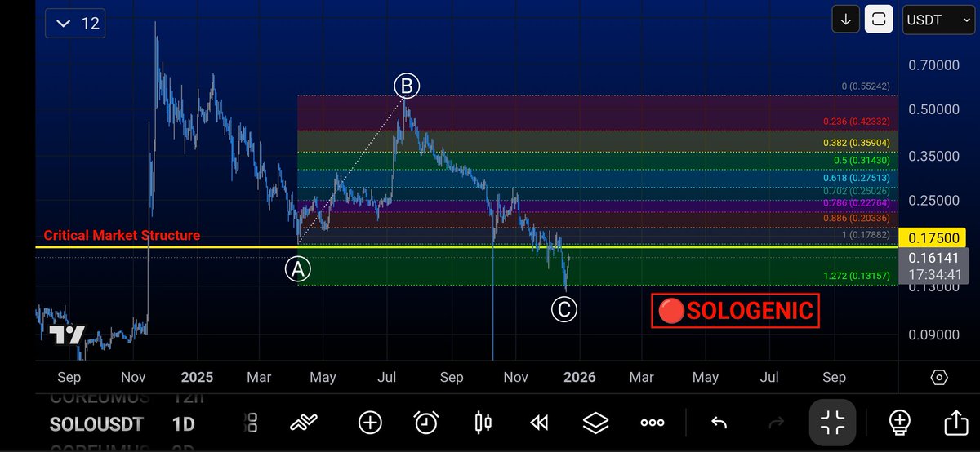Screen dimensions: 980x452
Task: Create an alert with the alarm clock icon
Action: (x=426, y=422)
